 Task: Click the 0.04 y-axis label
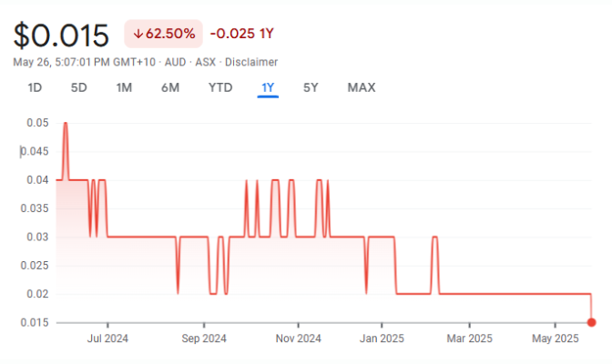pos(38,180)
